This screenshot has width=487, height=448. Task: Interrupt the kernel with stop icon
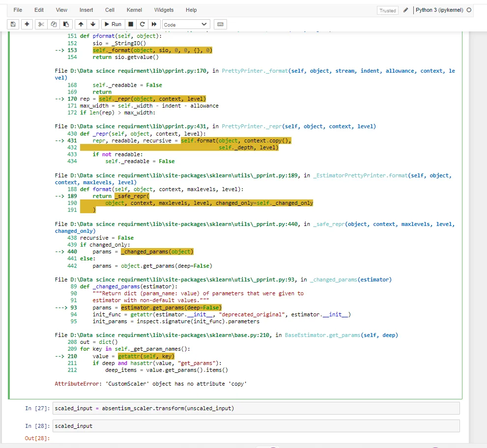point(131,24)
